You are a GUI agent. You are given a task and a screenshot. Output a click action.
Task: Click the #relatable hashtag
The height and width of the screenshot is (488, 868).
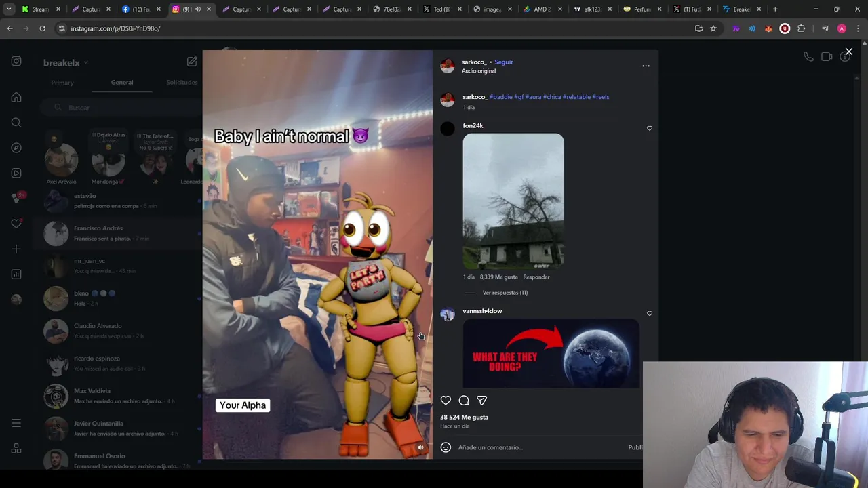pyautogui.click(x=576, y=97)
